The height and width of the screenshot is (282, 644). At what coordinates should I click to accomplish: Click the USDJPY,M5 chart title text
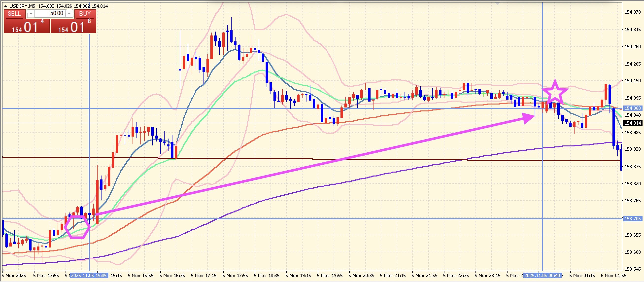[x=22, y=6]
